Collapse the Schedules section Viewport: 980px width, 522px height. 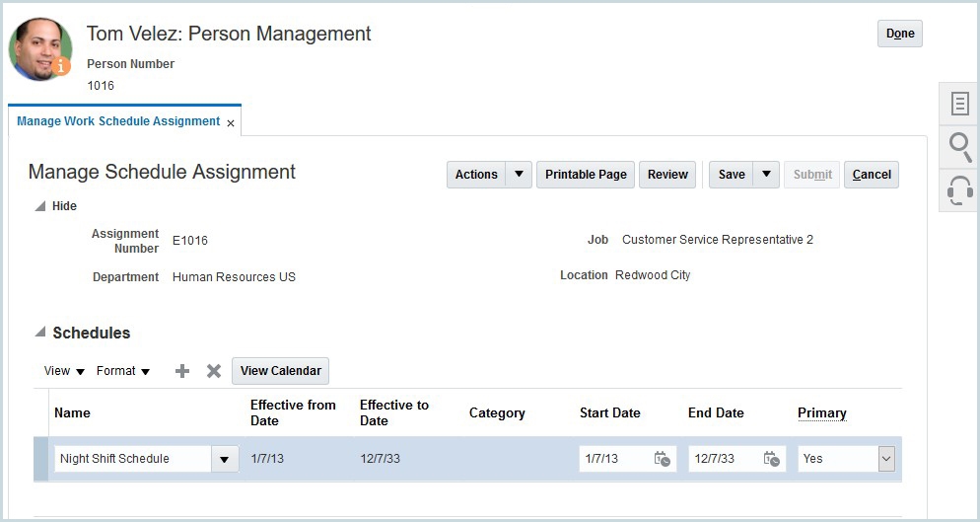click(x=39, y=333)
